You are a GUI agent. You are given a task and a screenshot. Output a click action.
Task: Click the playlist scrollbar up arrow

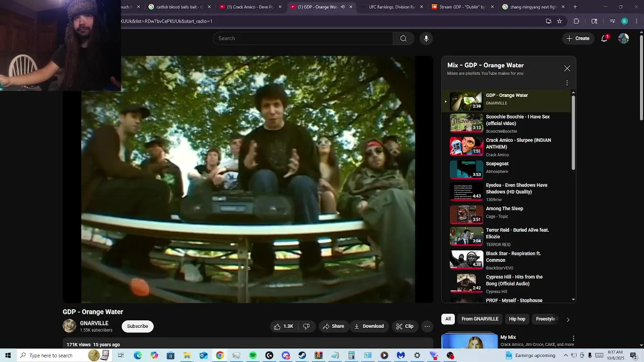573,93
